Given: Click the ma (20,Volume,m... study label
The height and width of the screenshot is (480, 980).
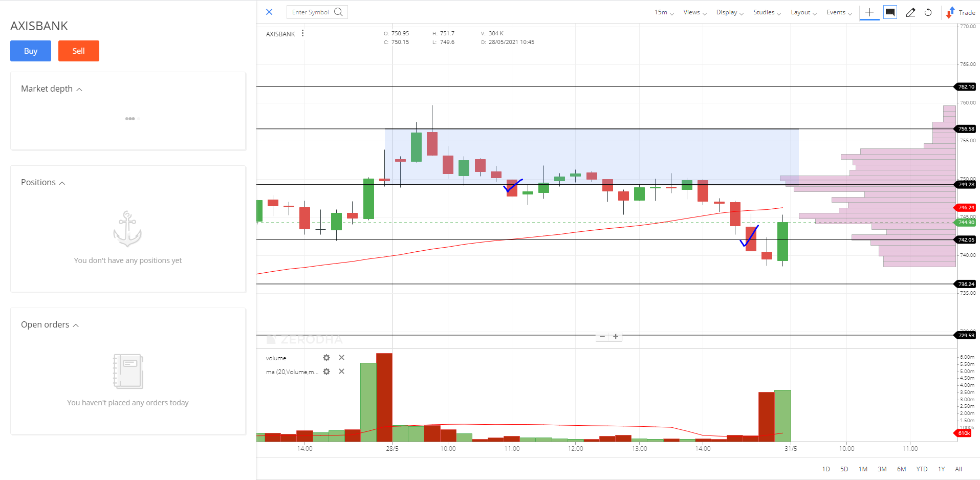Looking at the screenshot, I should [x=292, y=372].
